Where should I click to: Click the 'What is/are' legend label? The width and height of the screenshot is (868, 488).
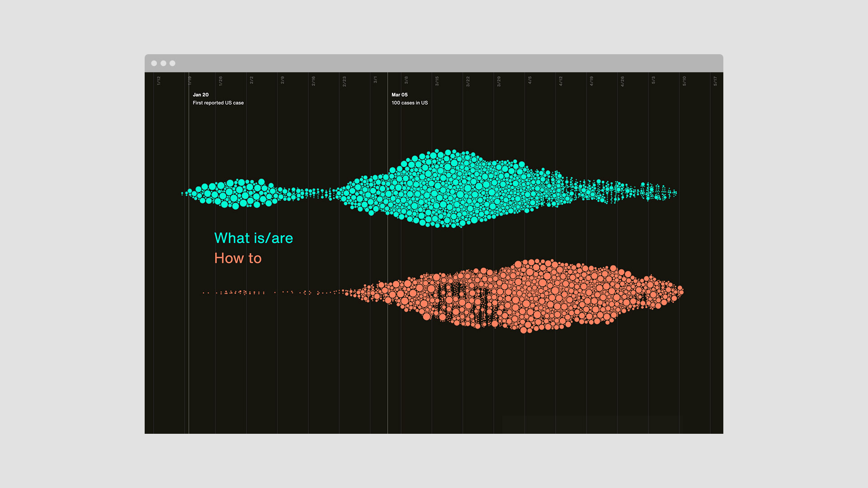(x=254, y=238)
